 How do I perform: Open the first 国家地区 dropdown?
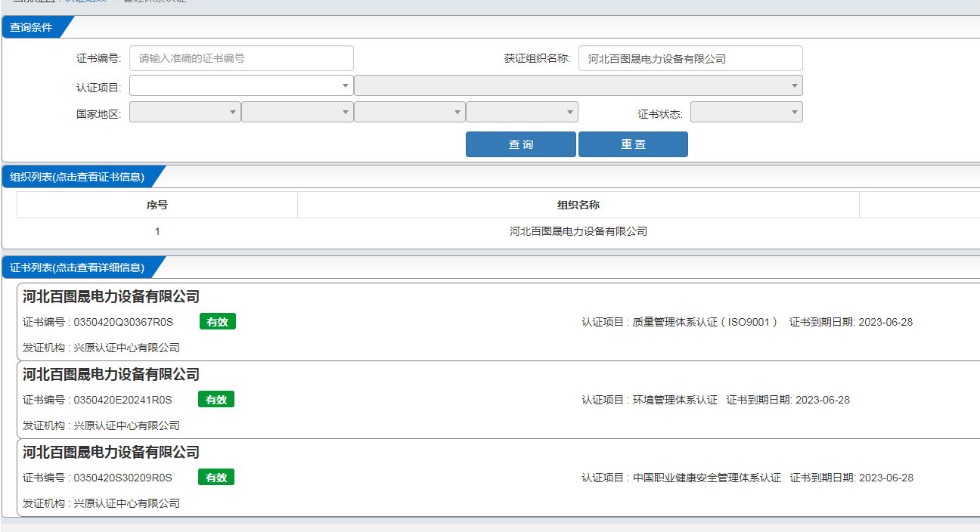pos(185,112)
